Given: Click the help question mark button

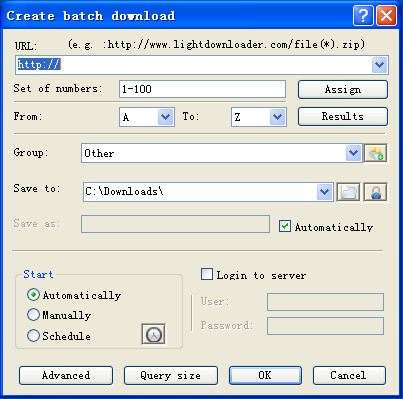Looking at the screenshot, I should pos(363,15).
